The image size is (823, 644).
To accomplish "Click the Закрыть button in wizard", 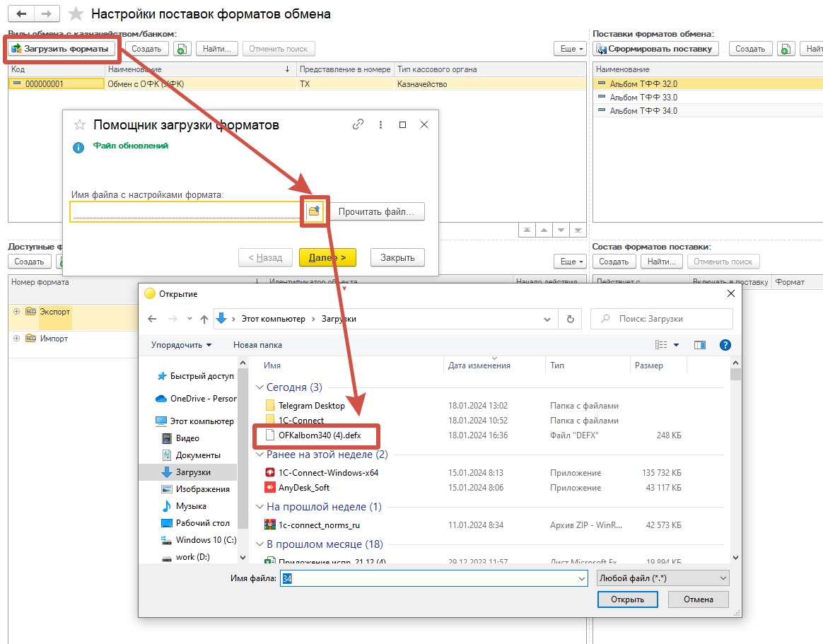I will (x=397, y=258).
